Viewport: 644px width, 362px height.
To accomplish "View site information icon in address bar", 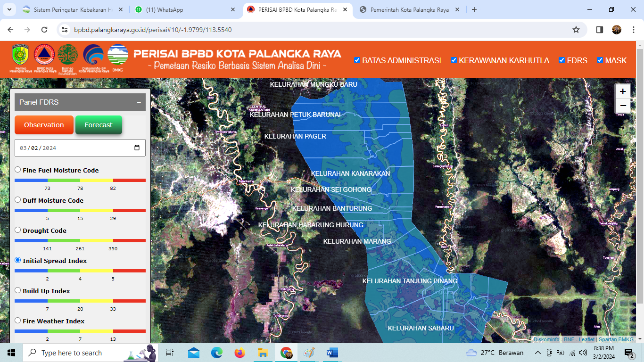I will tap(65, 30).
